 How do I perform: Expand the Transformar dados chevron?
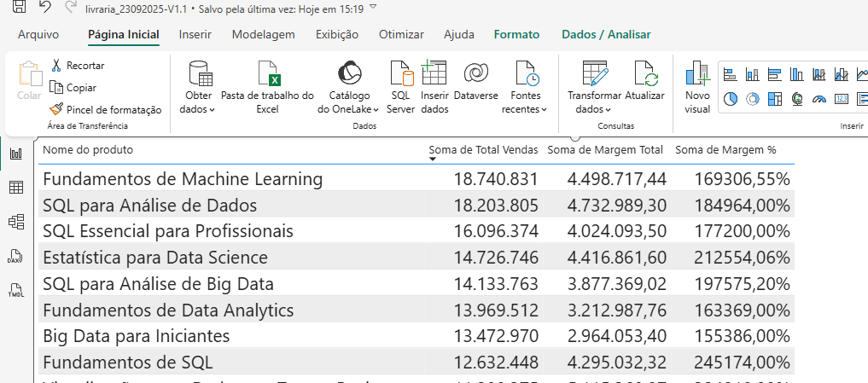pos(609,109)
